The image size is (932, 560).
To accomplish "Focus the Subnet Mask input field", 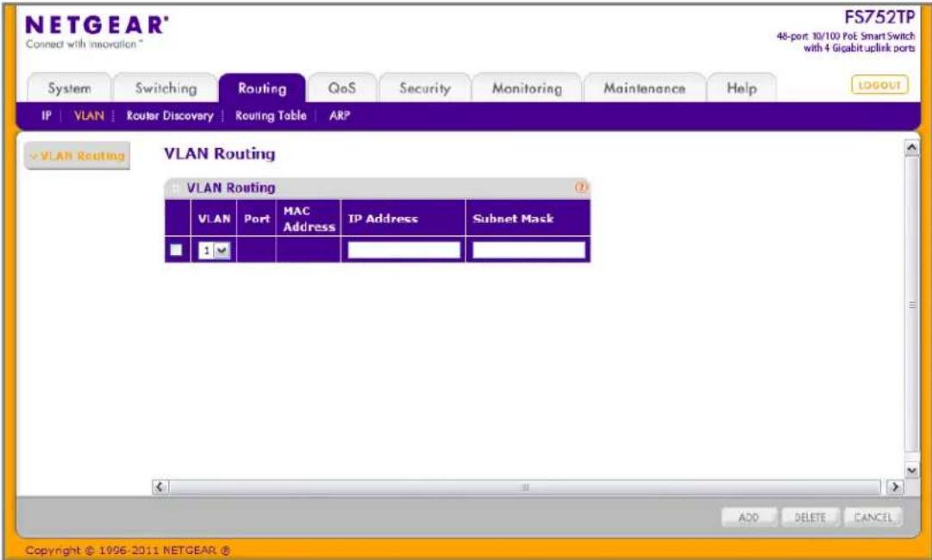I will 529,250.
